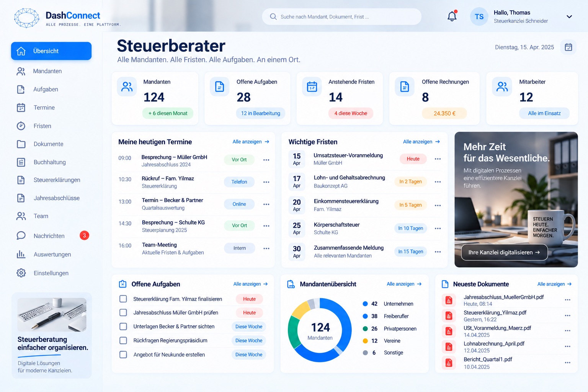Click the Offene Aufgaben stat card icon

point(220,87)
